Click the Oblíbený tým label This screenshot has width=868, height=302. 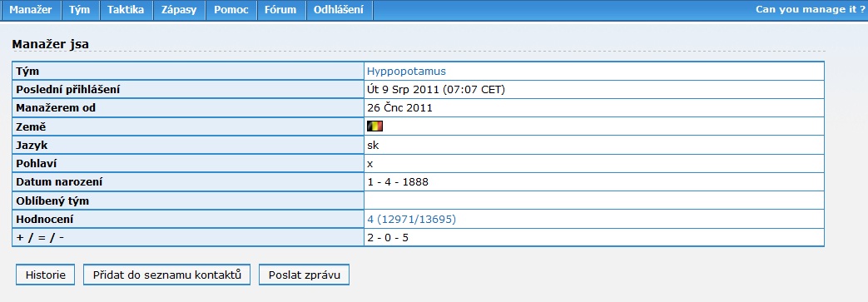52,201
